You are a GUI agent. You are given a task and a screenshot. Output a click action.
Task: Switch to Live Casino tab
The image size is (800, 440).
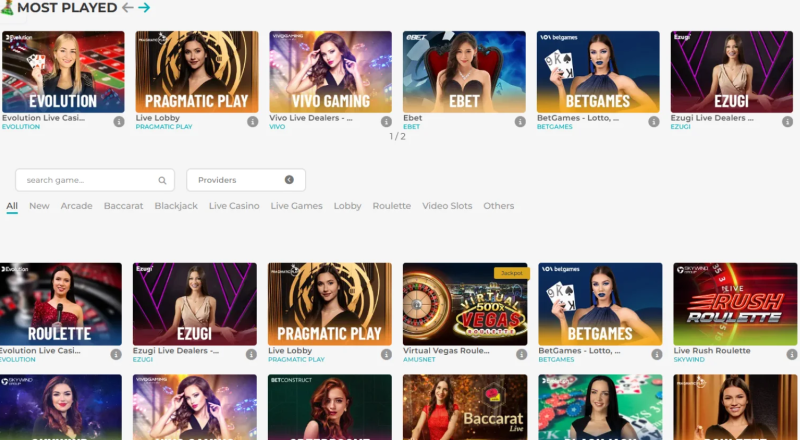(234, 206)
